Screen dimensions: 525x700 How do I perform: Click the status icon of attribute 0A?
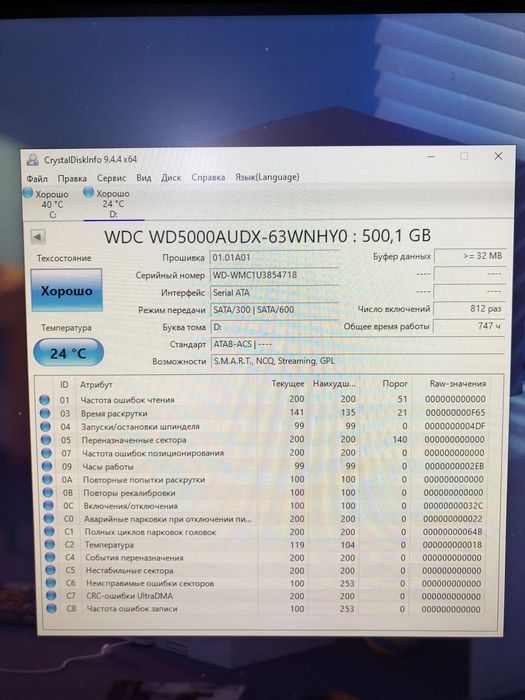click(47, 479)
